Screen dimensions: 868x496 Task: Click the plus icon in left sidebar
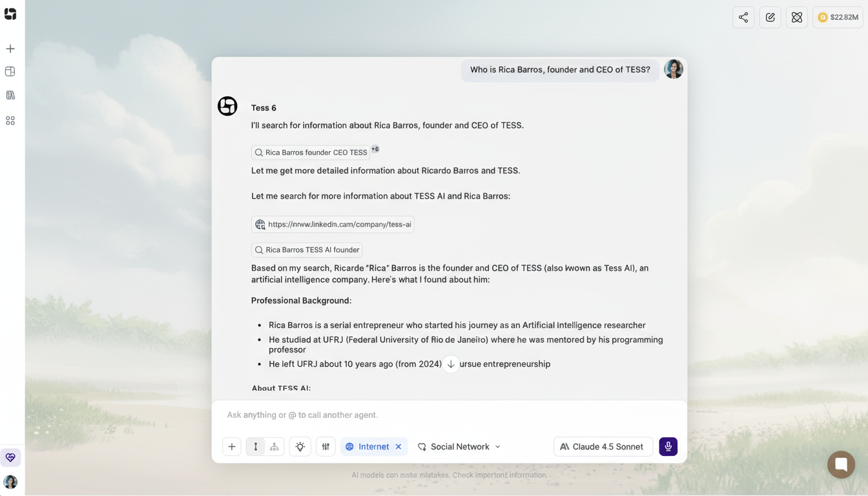click(10, 48)
